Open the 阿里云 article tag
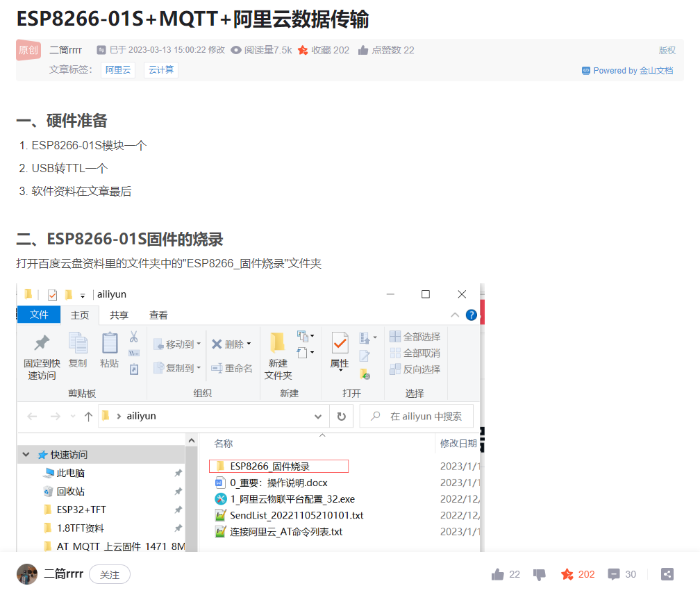The width and height of the screenshot is (700, 595). point(118,70)
